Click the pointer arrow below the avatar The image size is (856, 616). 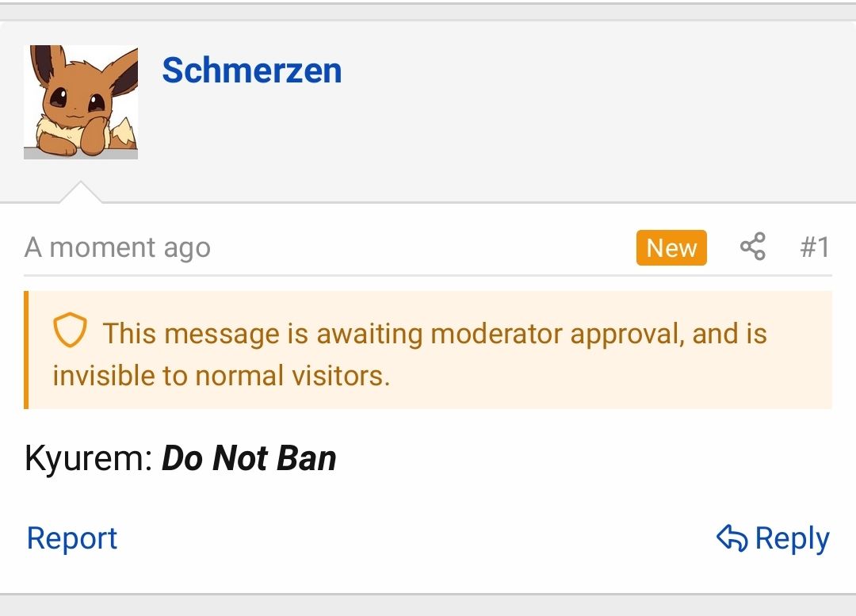(x=81, y=193)
